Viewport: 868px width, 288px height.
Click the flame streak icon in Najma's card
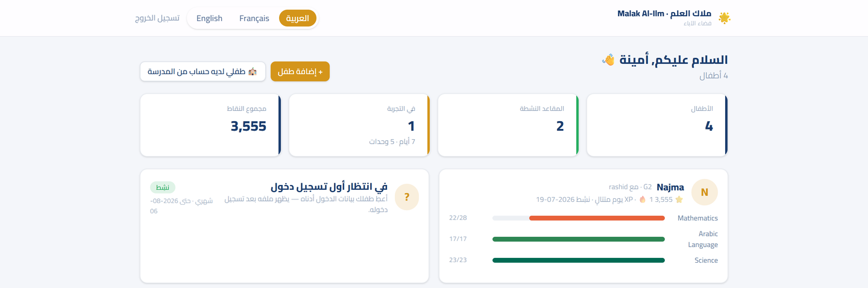click(643, 199)
